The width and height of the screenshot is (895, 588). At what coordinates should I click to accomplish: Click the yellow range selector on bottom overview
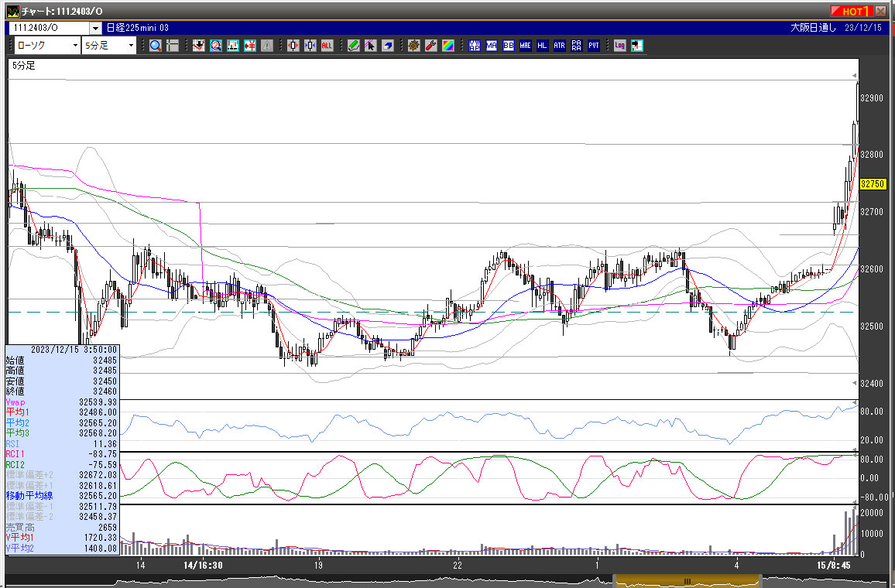(x=688, y=581)
